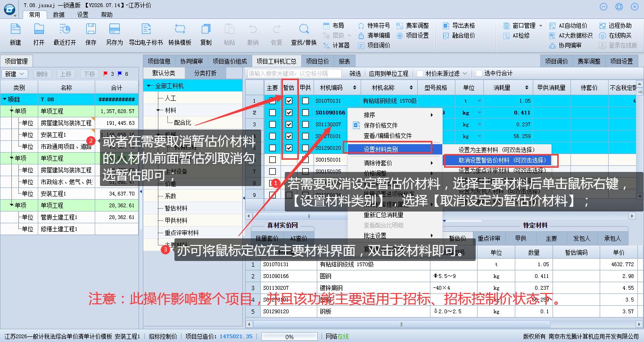Check 甲供 checkbox for S01070131 row
The image size is (644, 342).
(x=305, y=101)
